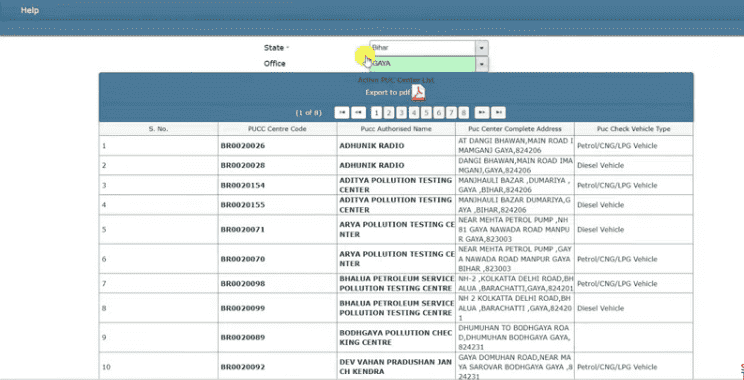Go to page 7 of the list
744x380 pixels.
click(451, 112)
